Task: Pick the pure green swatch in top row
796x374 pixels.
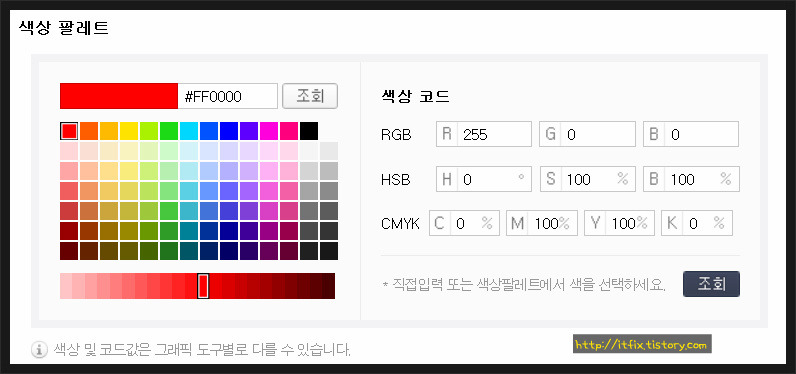Action: point(169,131)
